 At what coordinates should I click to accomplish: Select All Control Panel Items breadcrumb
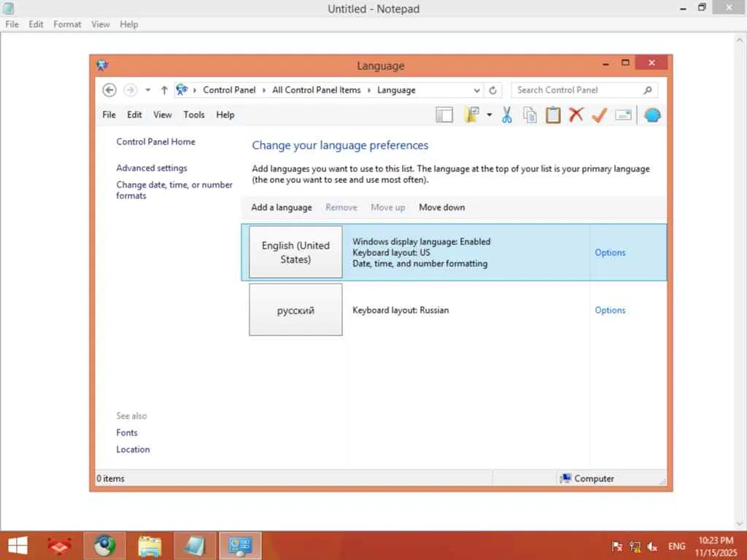[x=317, y=90]
